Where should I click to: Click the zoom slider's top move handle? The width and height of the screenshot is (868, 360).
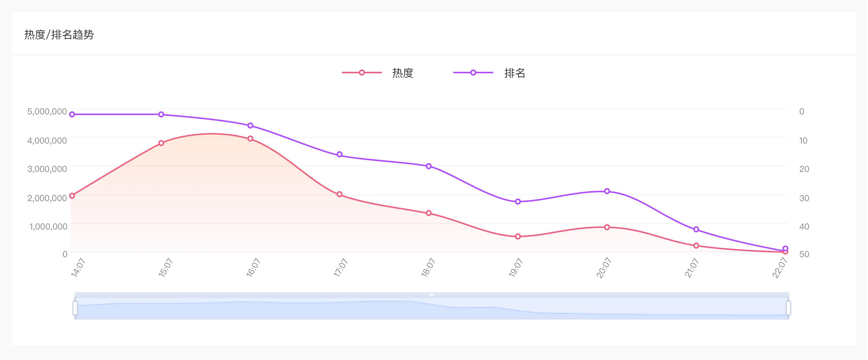[432, 295]
